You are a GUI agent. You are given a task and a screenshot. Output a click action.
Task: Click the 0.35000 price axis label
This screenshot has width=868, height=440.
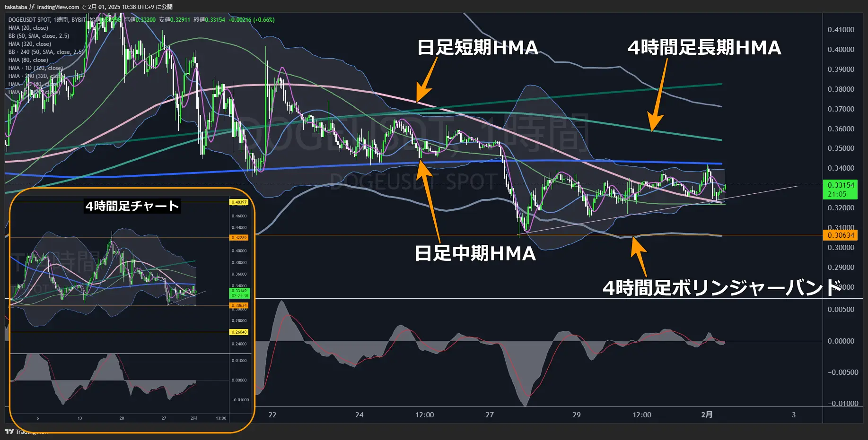pos(841,148)
